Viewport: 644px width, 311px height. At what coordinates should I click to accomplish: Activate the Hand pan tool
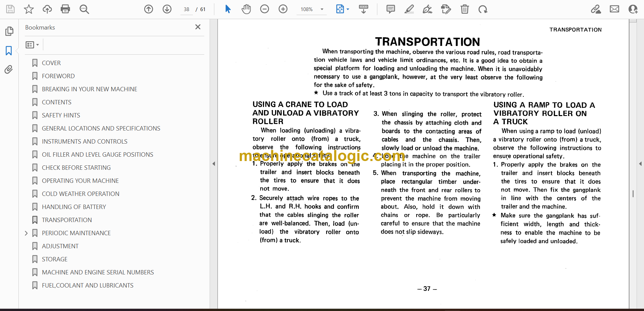[x=246, y=9]
